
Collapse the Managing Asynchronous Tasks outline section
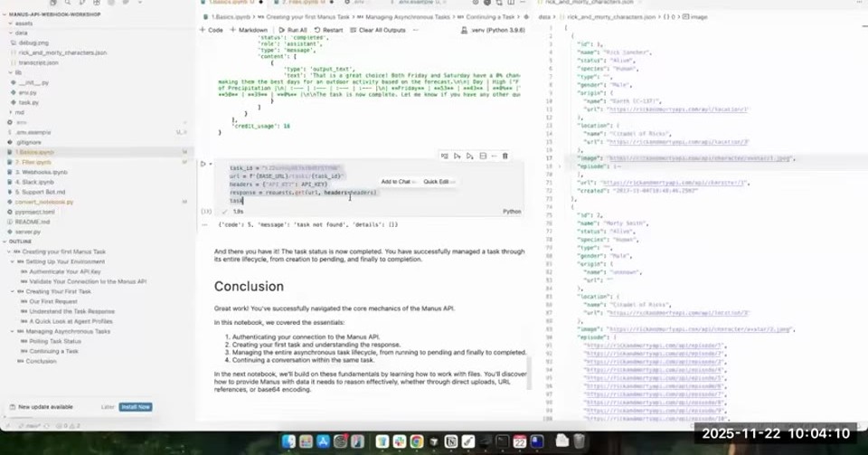(x=13, y=332)
